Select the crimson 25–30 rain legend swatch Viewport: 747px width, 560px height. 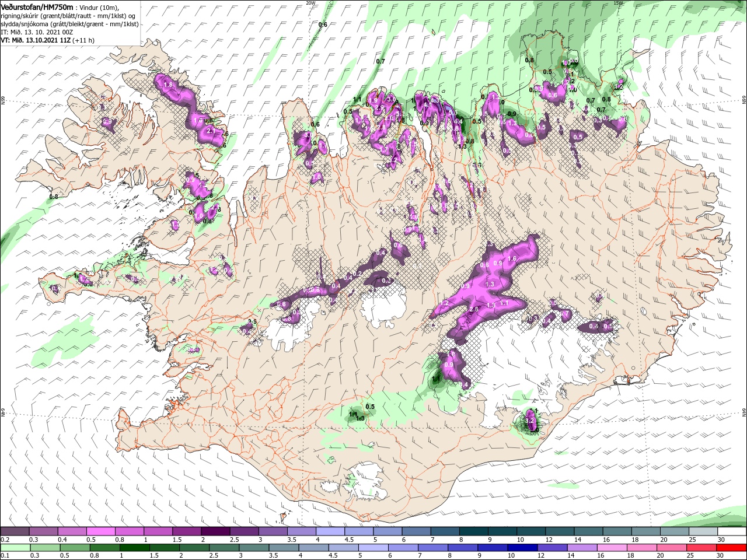701,548
